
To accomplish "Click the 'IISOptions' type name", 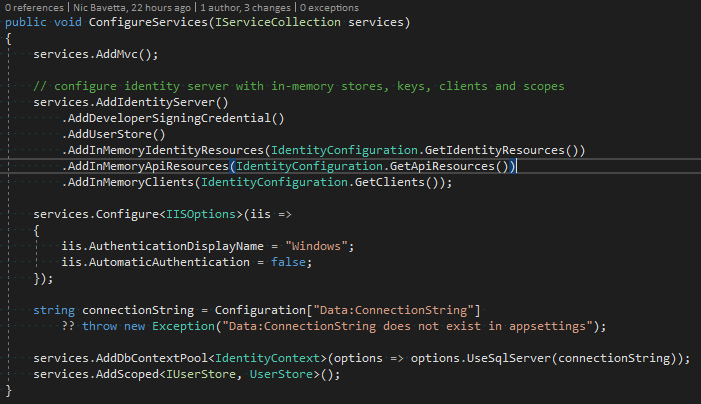I will point(201,215).
